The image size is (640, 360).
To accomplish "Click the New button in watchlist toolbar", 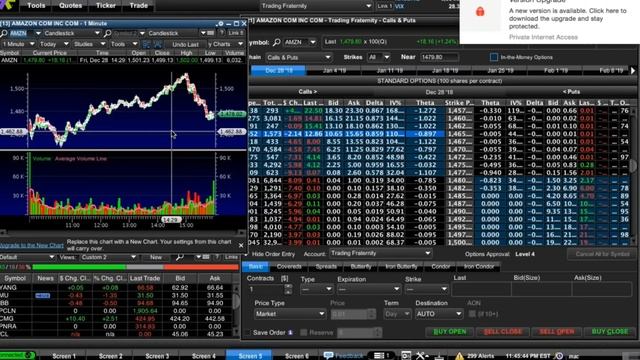I will 156,257.
